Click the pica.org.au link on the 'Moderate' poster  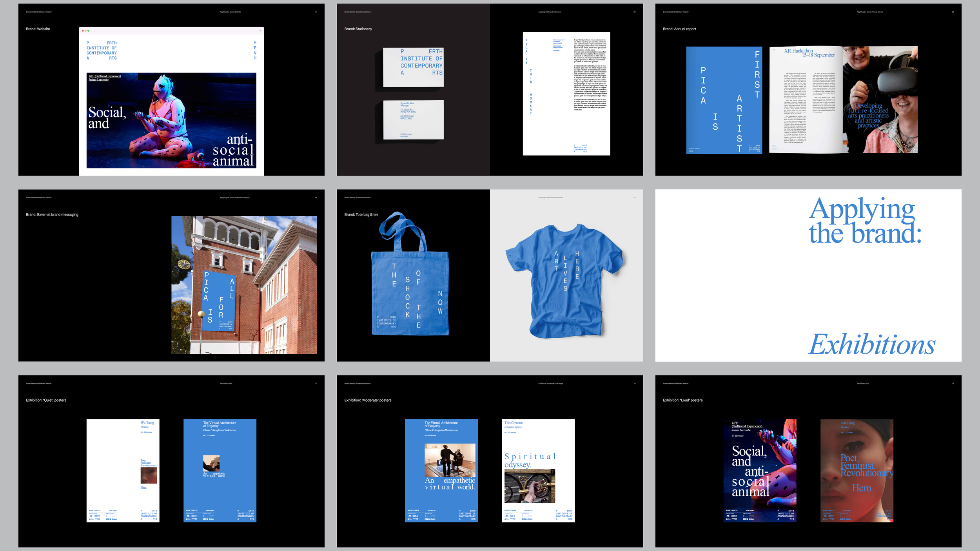click(x=431, y=510)
